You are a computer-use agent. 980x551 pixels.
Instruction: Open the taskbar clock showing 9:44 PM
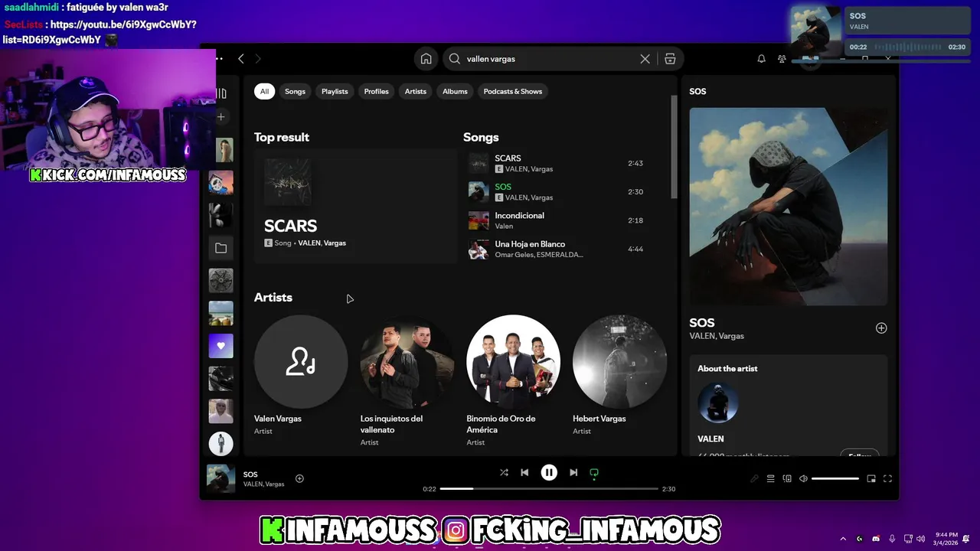(946, 539)
